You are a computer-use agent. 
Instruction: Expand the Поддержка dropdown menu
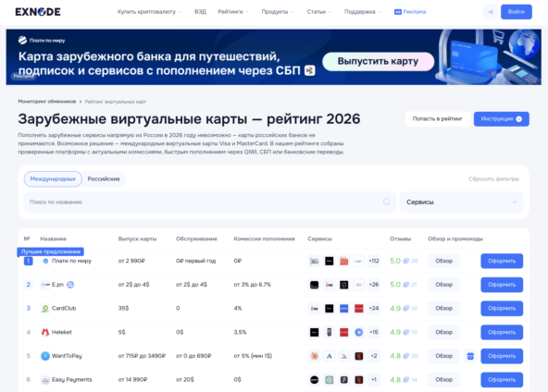coord(363,12)
